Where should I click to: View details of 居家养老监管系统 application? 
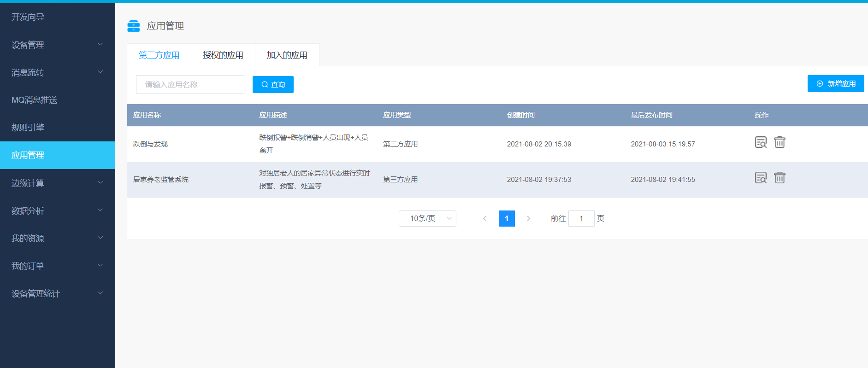761,178
